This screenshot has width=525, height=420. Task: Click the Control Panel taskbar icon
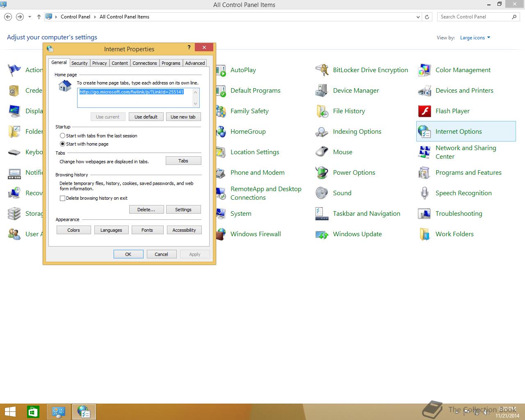[x=59, y=412]
